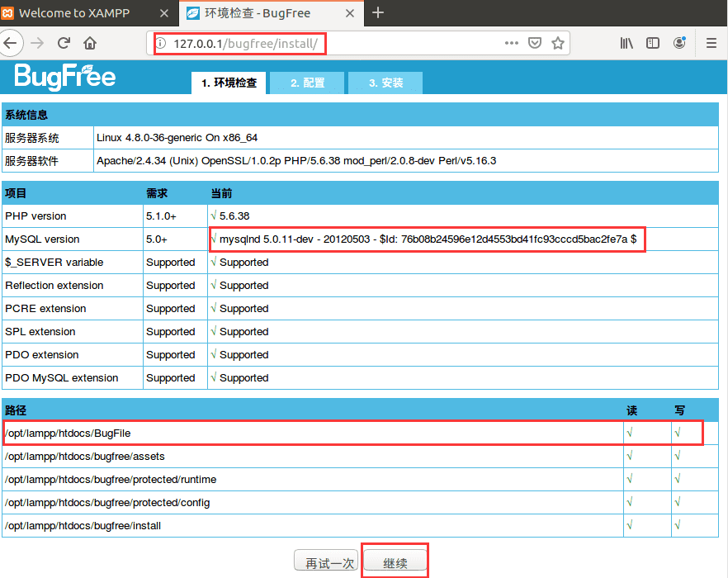Open the Firefox hamburger menu
728x578 pixels.
[x=711, y=43]
